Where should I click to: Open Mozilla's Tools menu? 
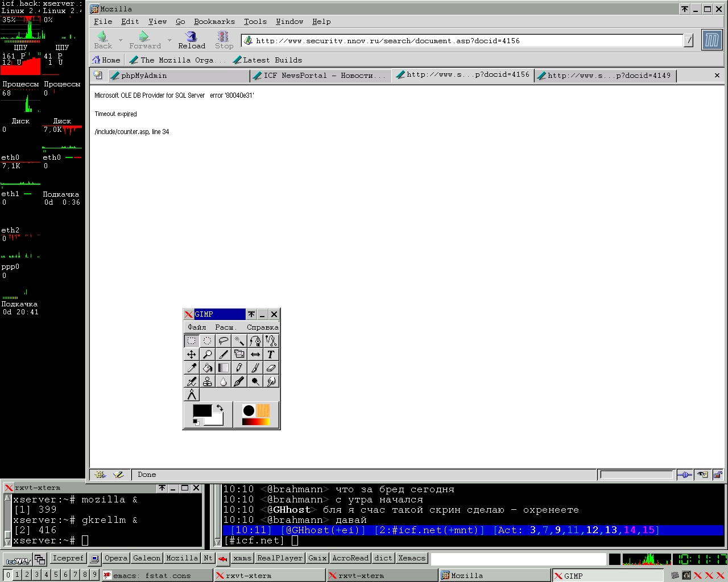pyautogui.click(x=255, y=22)
